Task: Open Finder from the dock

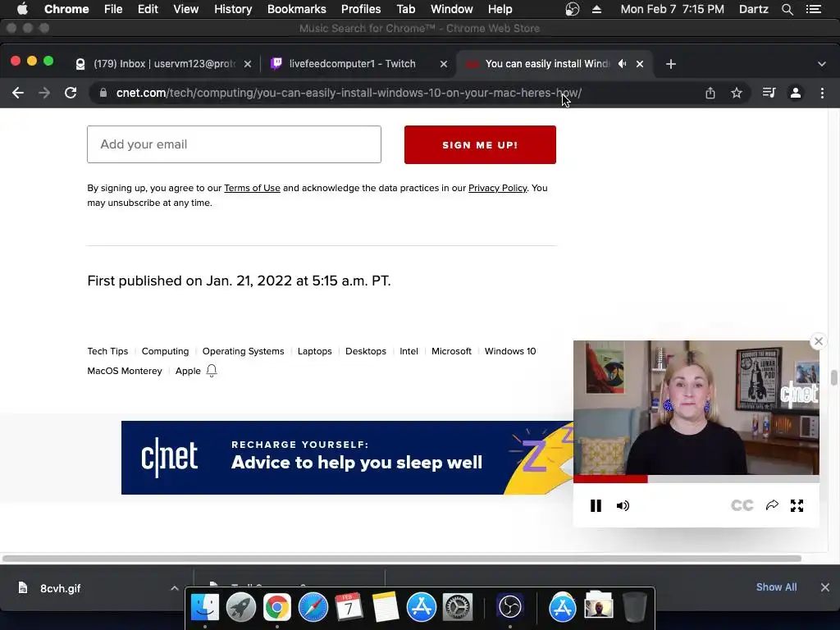Action: [205, 607]
